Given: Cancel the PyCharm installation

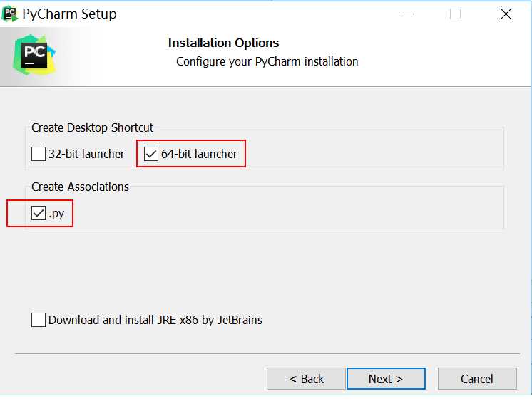Looking at the screenshot, I should coord(477,379).
